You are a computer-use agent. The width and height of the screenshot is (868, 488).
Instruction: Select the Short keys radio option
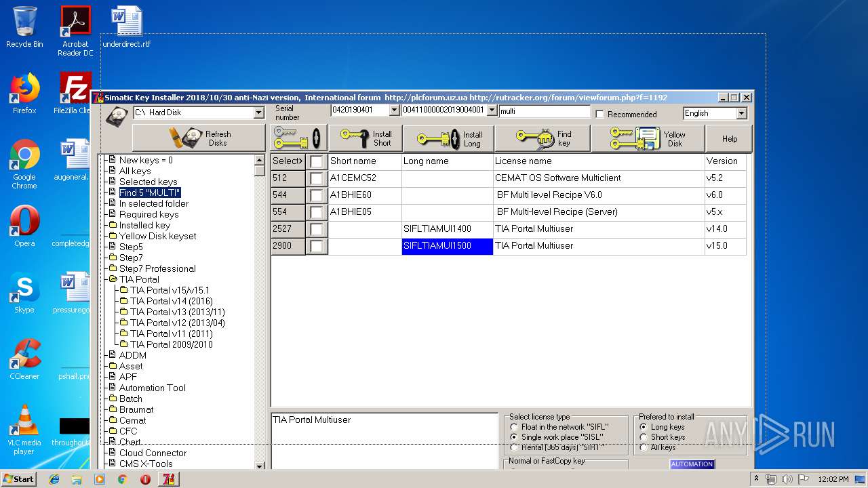(644, 437)
